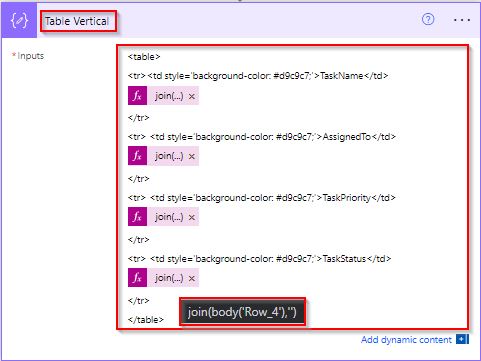This screenshot has height=361, width=481.
Task: Click the TaskName td line
Action: [x=258, y=76]
